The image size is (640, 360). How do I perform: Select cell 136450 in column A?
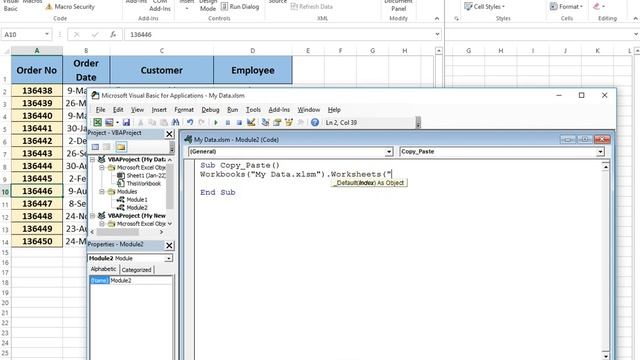(37, 241)
